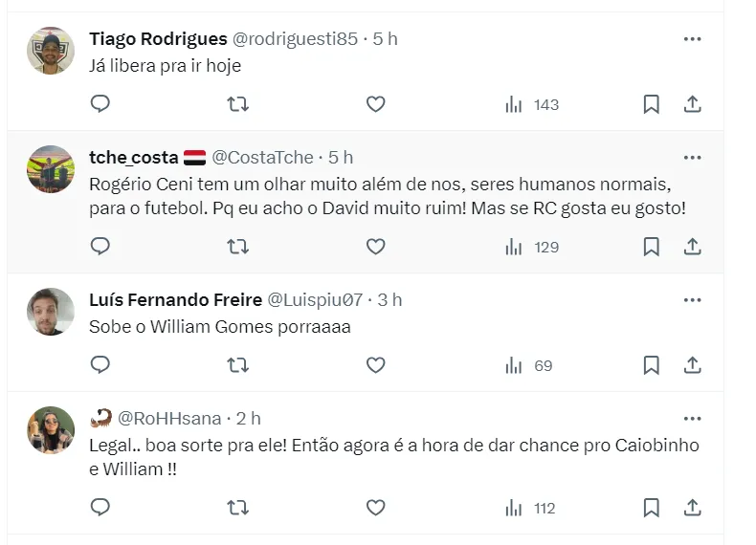Reply to tche_costa's tweet about Rogério Ceni
Screen dimensions: 756x545
click(100, 247)
